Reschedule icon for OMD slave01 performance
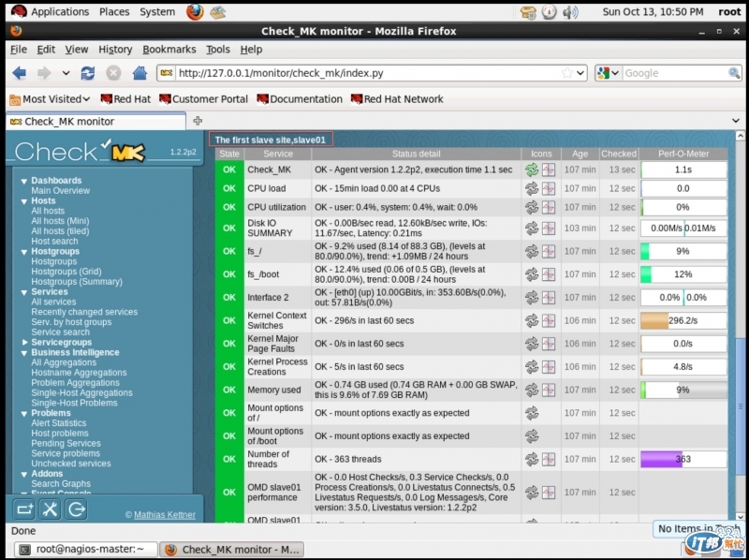 pos(532,492)
